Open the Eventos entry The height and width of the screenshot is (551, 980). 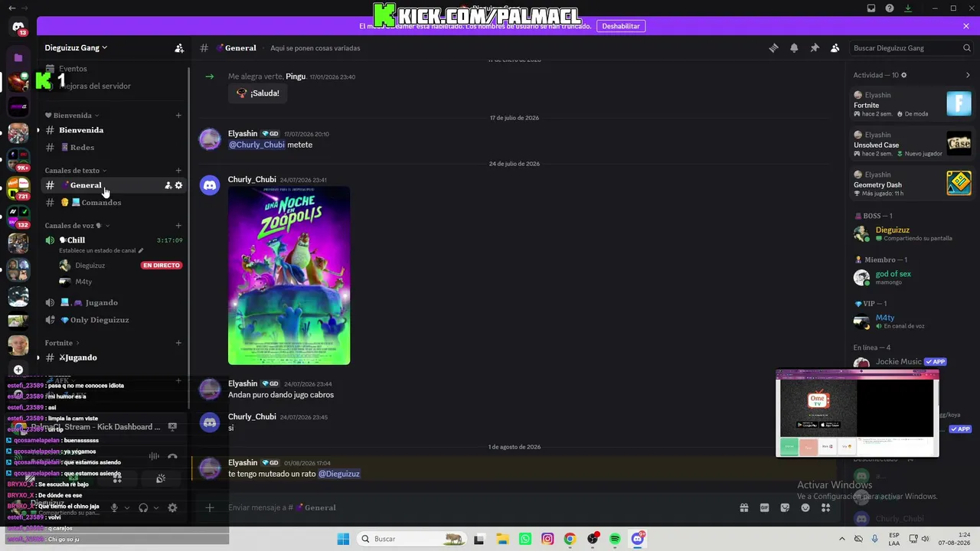click(113, 69)
